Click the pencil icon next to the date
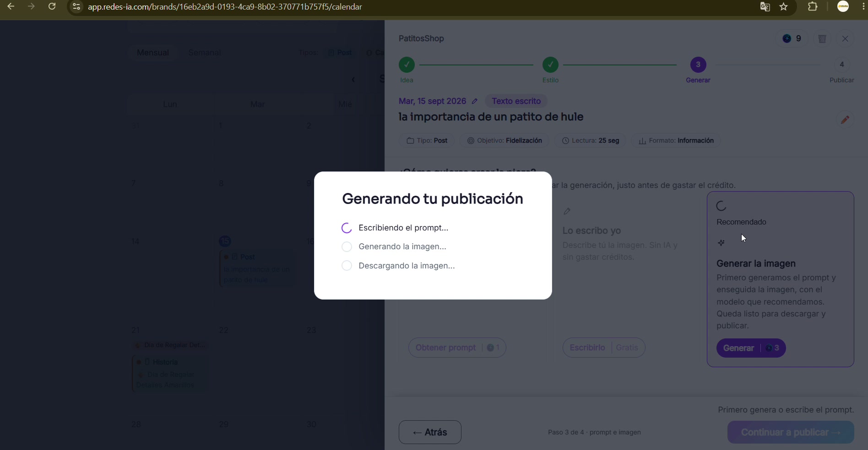 475,101
